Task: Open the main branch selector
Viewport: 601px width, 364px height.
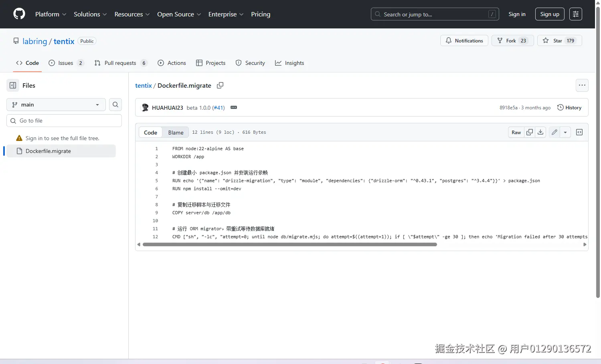Action: [56, 105]
